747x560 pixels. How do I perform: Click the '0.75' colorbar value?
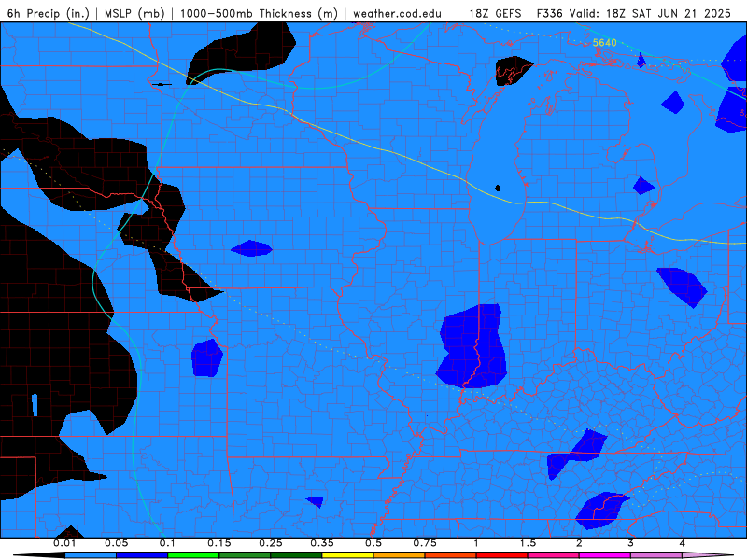[425, 543]
